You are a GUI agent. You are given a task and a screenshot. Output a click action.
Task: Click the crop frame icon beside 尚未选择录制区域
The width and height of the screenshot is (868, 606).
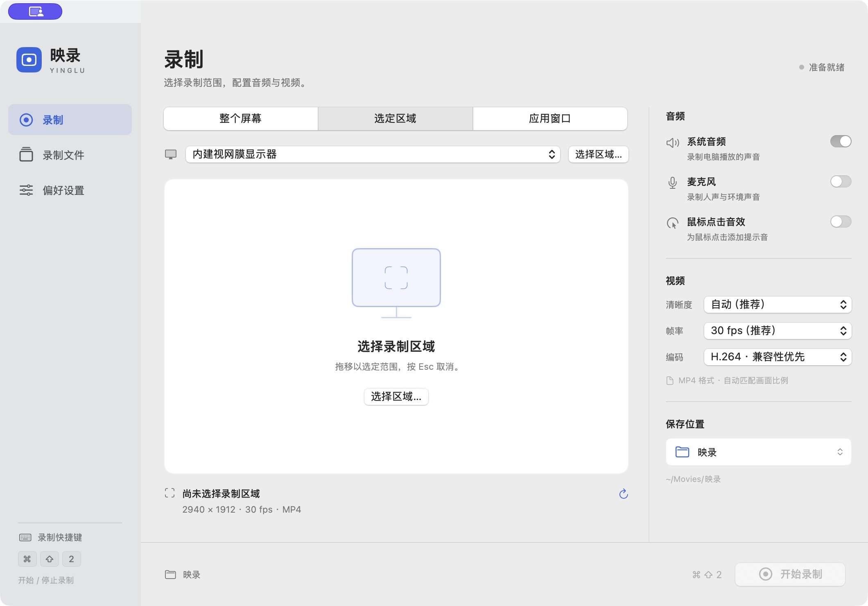170,493
